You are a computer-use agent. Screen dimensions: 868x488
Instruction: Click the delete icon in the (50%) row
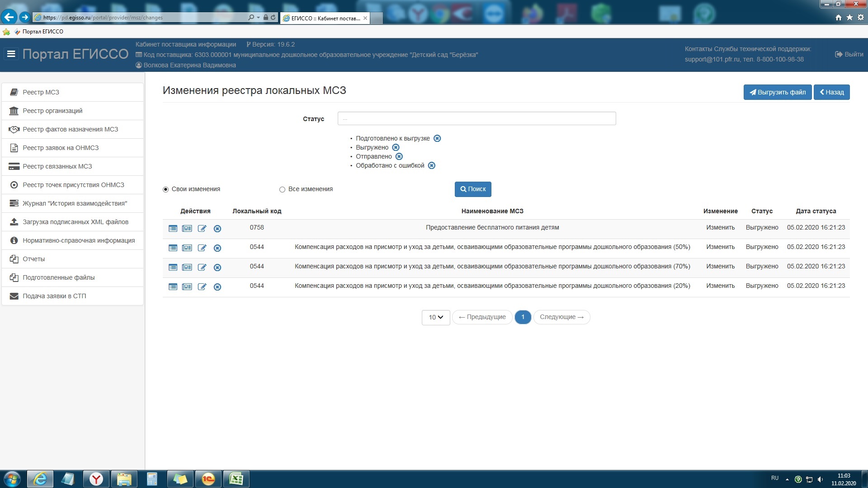(x=217, y=248)
